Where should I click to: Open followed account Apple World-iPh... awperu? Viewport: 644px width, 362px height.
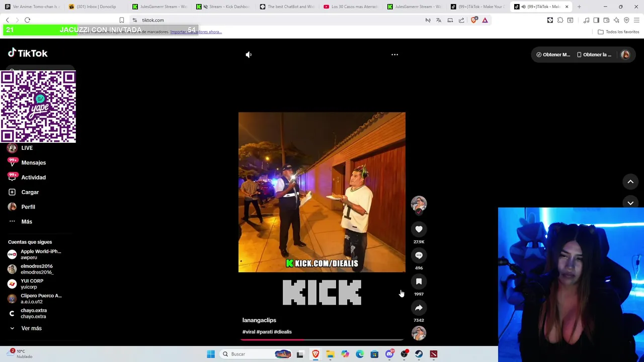[35, 254]
